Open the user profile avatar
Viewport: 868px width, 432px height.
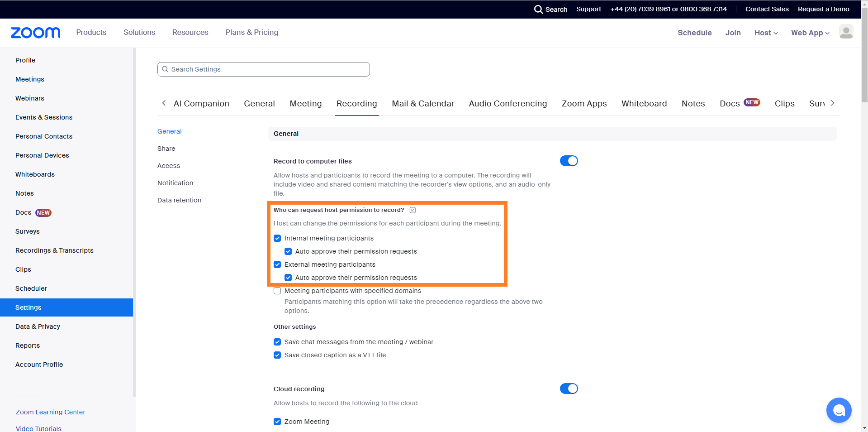[x=846, y=32]
